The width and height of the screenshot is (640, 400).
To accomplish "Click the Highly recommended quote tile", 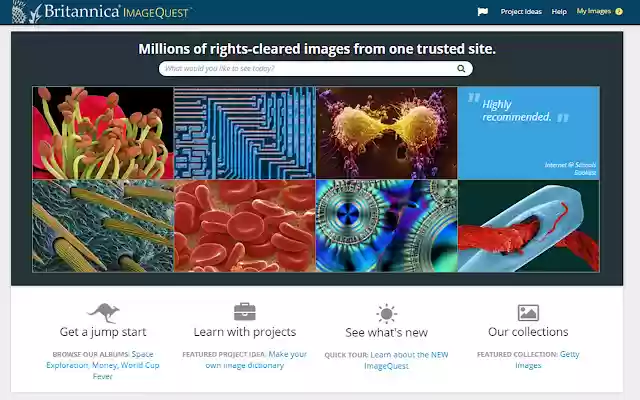I will tap(529, 133).
